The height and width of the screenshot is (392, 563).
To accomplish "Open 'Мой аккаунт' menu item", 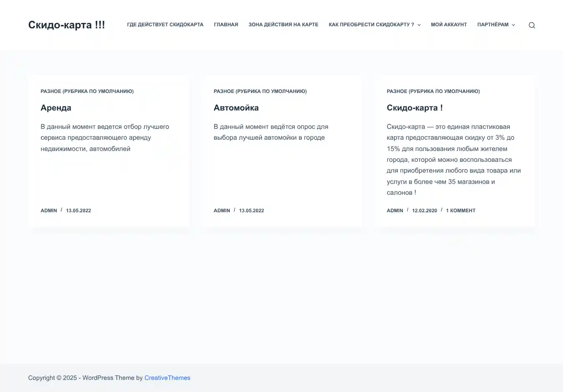I will [x=449, y=25].
